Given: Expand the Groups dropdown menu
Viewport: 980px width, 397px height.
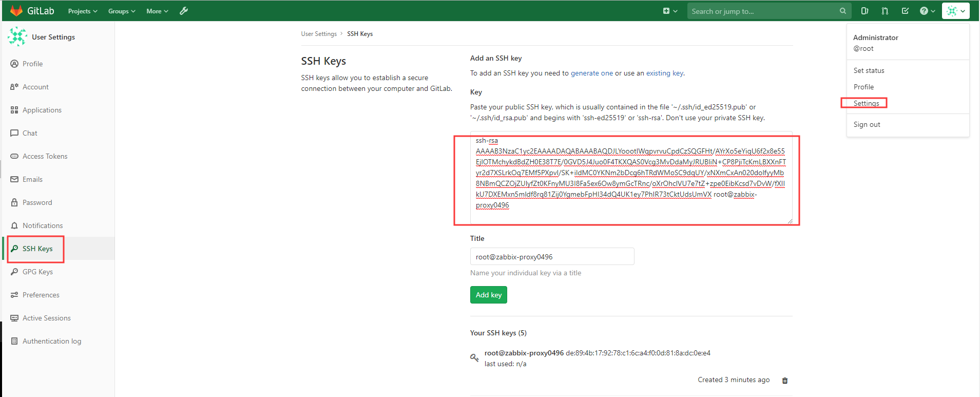Looking at the screenshot, I should click(122, 11).
